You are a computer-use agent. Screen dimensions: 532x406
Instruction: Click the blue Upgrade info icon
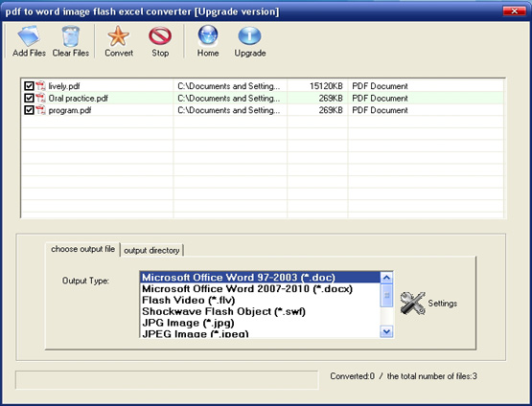point(250,36)
